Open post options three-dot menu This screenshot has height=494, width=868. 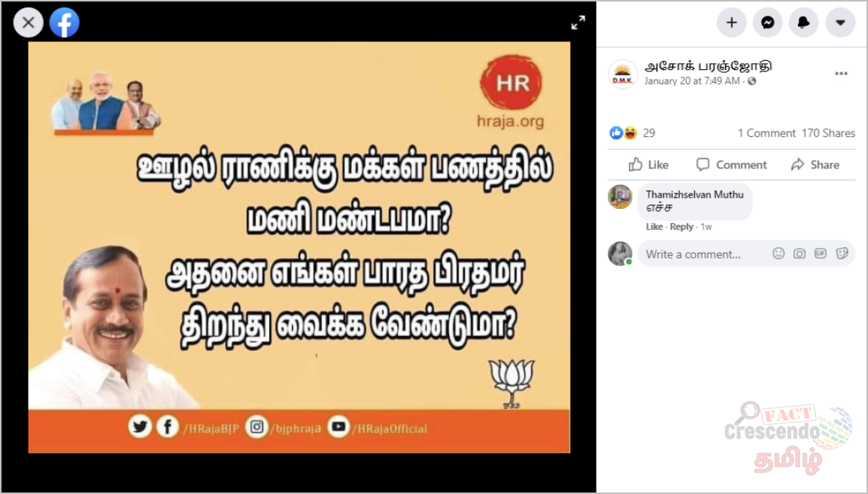841,74
